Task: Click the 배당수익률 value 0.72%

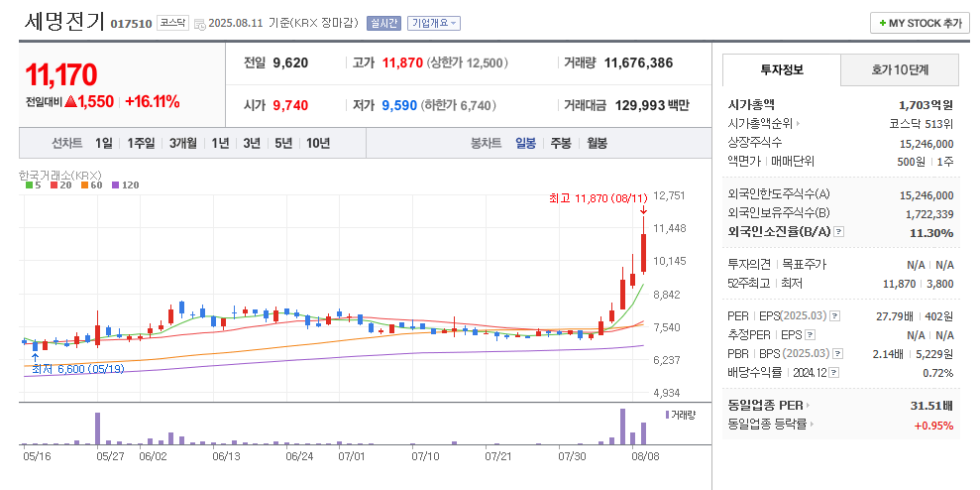Action: point(939,374)
